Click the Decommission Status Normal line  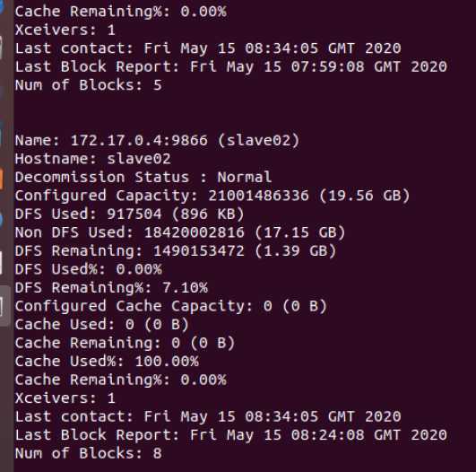coord(143,177)
